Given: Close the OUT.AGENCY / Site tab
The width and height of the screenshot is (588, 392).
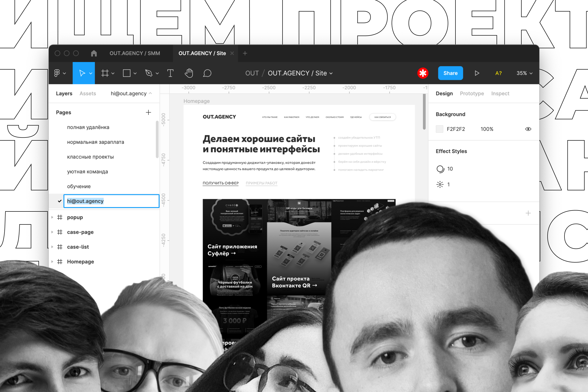Looking at the screenshot, I should coord(232,53).
